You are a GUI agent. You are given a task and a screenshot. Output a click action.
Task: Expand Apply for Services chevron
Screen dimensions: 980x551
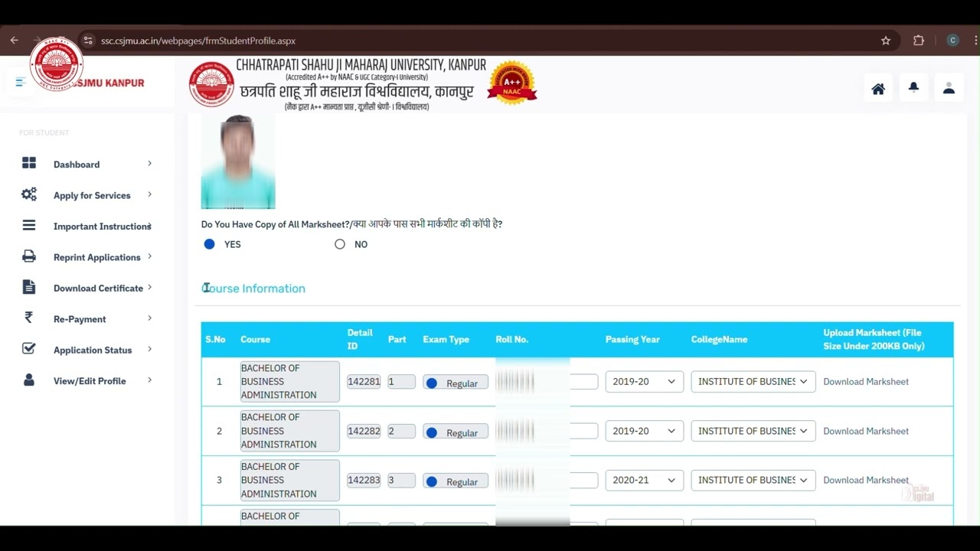(x=149, y=194)
